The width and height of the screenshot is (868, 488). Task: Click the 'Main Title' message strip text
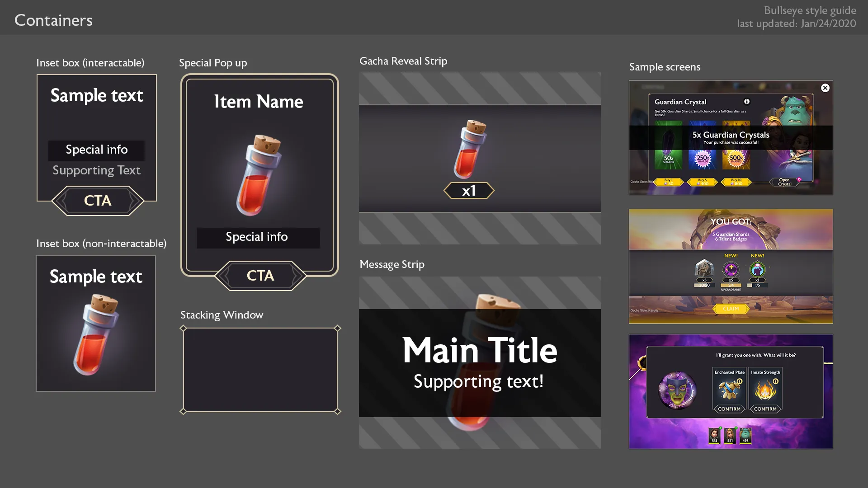[x=480, y=350]
